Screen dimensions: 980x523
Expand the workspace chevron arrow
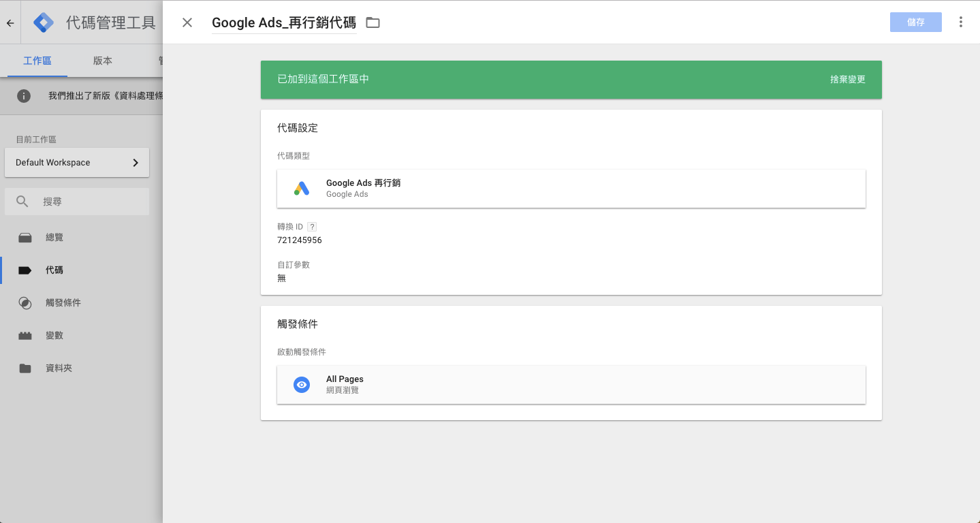coord(136,163)
